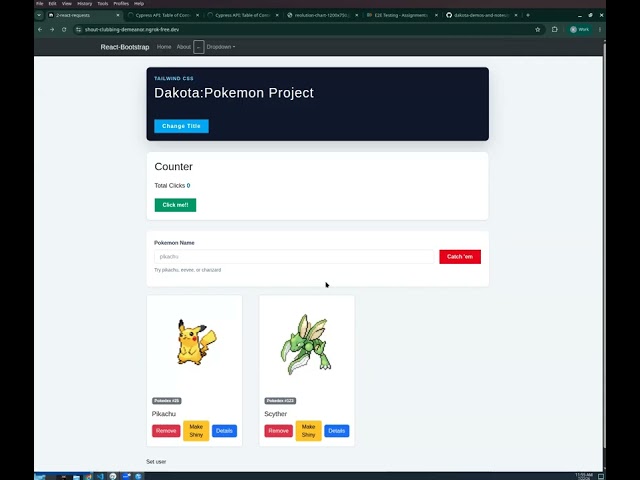This screenshot has width=640, height=480.
Task: Reload the page with the refresh icon
Action: (64, 29)
